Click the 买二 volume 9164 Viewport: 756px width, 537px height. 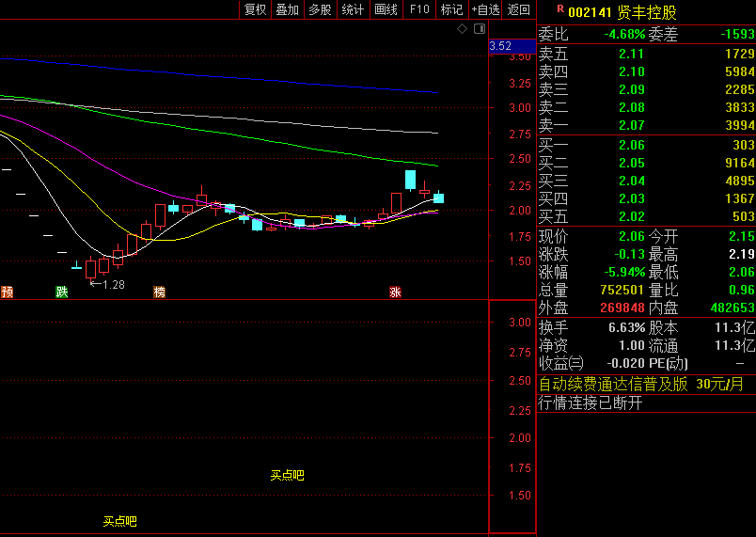coord(740,163)
